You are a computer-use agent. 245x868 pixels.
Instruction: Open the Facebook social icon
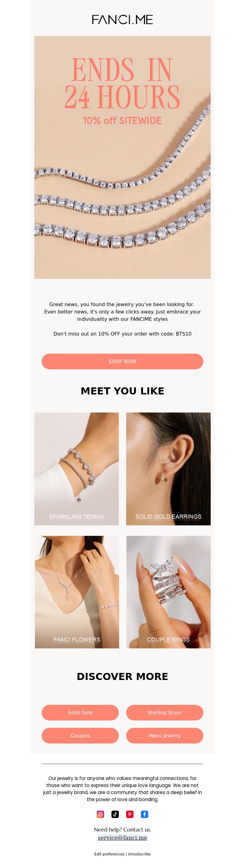point(144,814)
